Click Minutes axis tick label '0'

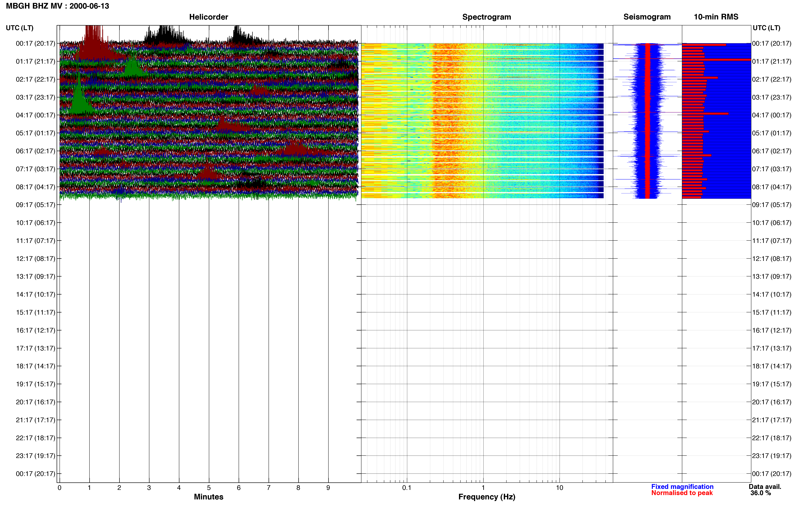(x=59, y=488)
